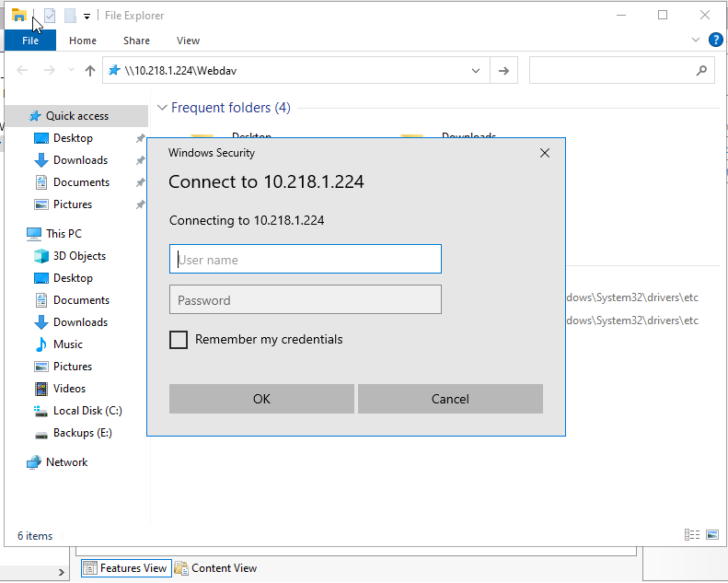Click the pin icon next to Documents
This screenshot has width=728, height=583.
point(140,182)
